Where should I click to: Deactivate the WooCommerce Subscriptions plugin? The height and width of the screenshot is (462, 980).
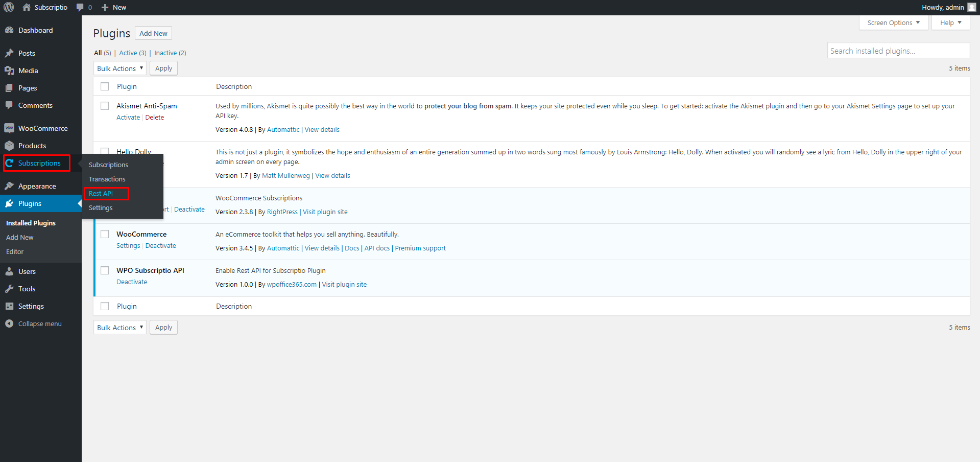[x=189, y=210]
